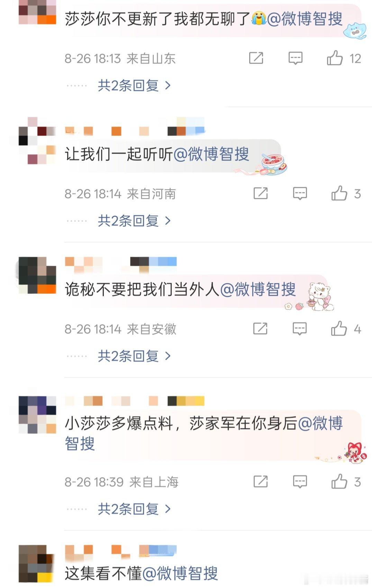The image size is (372, 588).
Task: Open avatar of the Anhui commenter
Action: coord(37,275)
